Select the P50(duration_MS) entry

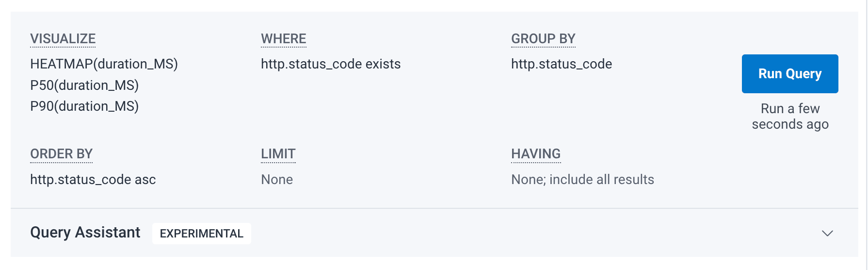[84, 85]
